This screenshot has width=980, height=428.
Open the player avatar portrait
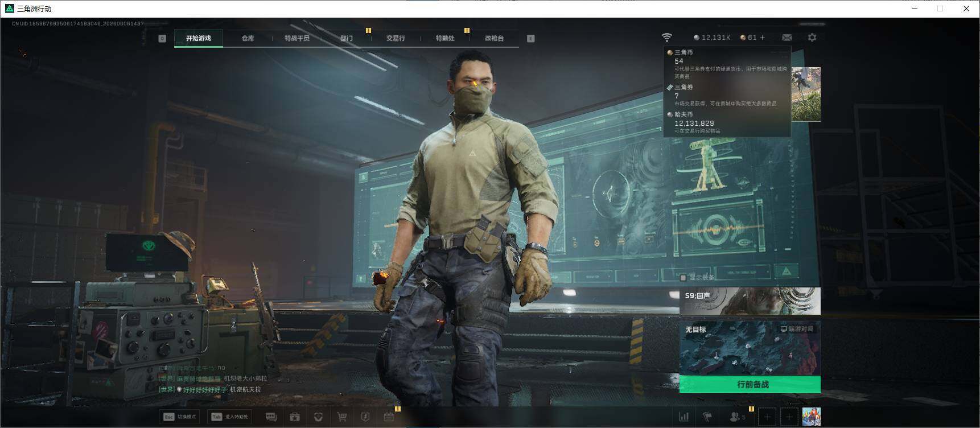coord(811,417)
